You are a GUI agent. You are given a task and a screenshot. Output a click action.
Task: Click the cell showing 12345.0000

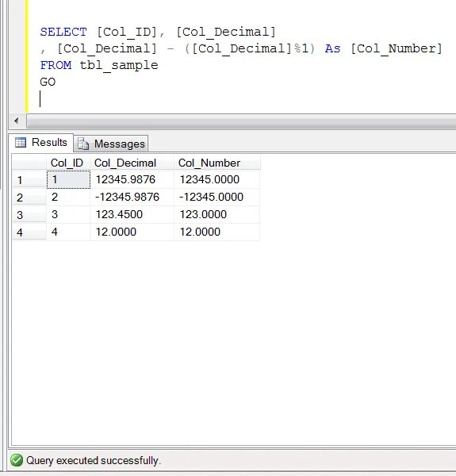tap(217, 179)
